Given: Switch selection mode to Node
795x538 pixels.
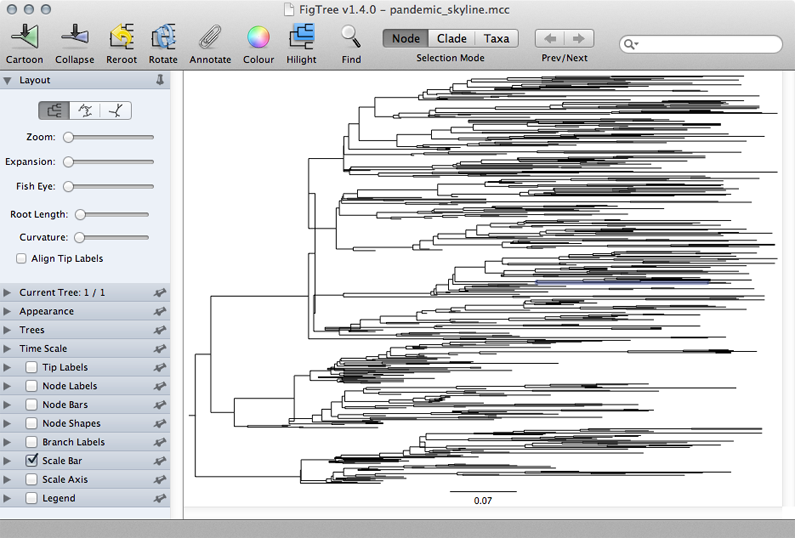Looking at the screenshot, I should click(x=406, y=39).
